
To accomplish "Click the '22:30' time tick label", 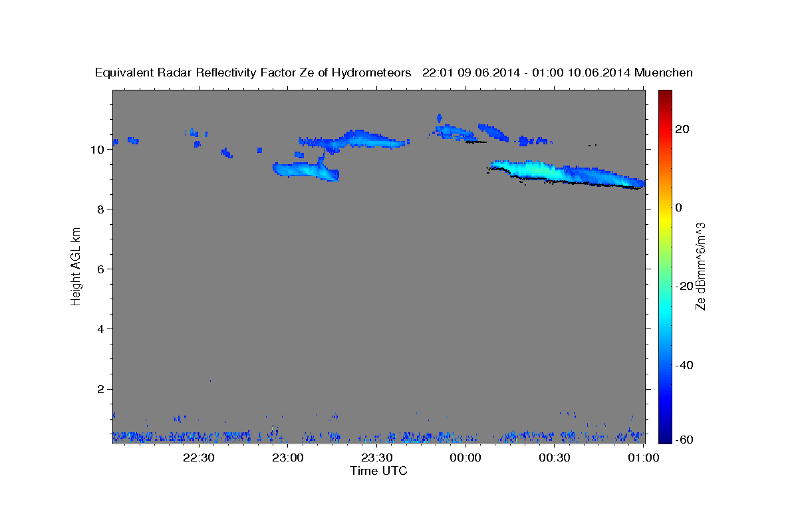I will 198,458.
